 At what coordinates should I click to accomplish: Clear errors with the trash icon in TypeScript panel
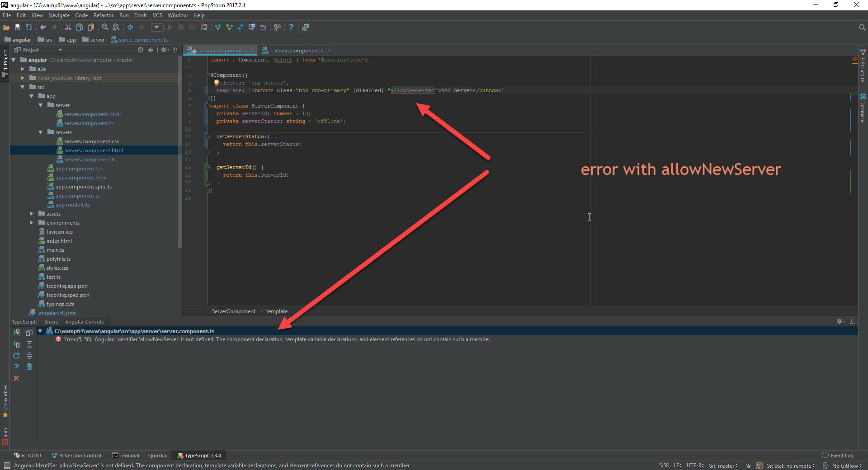[29, 367]
